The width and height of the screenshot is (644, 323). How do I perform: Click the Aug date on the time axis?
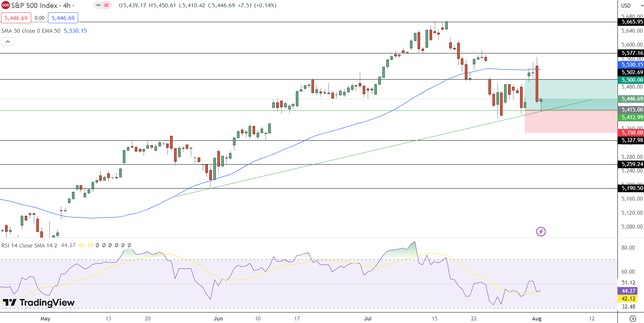pos(537,319)
